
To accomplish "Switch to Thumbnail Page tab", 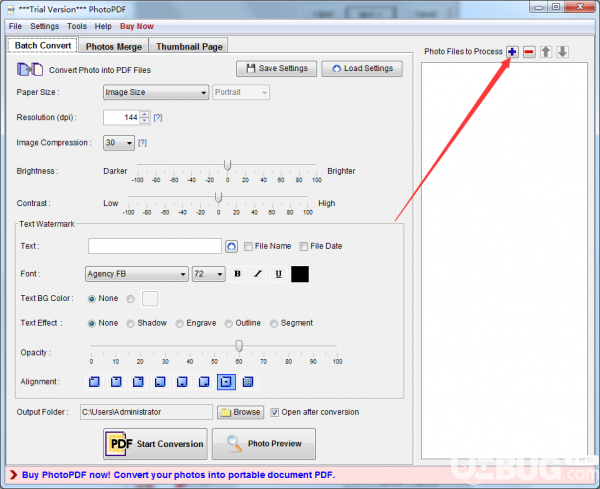I will click(x=189, y=46).
